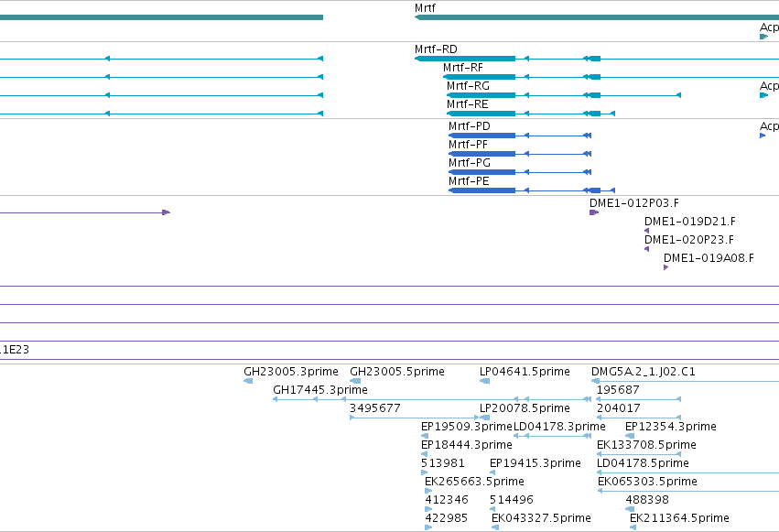This screenshot has height=532, width=779.
Task: Select the Mrtf-PF protein label
Action: [468, 145]
